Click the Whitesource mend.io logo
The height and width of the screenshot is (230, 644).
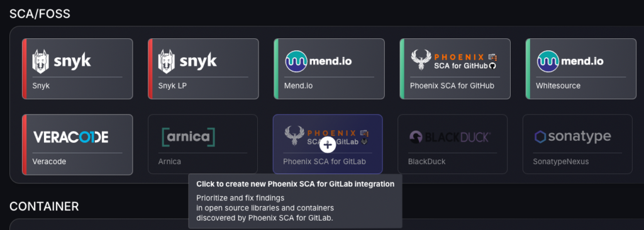[x=570, y=61]
